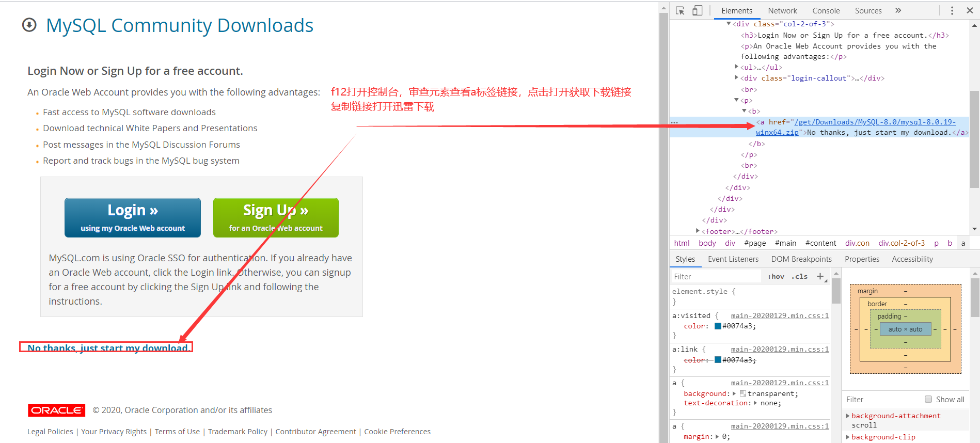Open the DOM Breakpoints sub-tab
This screenshot has width=980, height=443.
(801, 259)
